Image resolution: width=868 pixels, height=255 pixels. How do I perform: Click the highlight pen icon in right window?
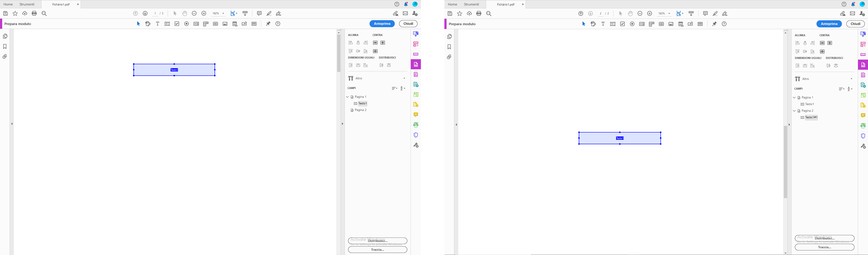click(x=715, y=14)
